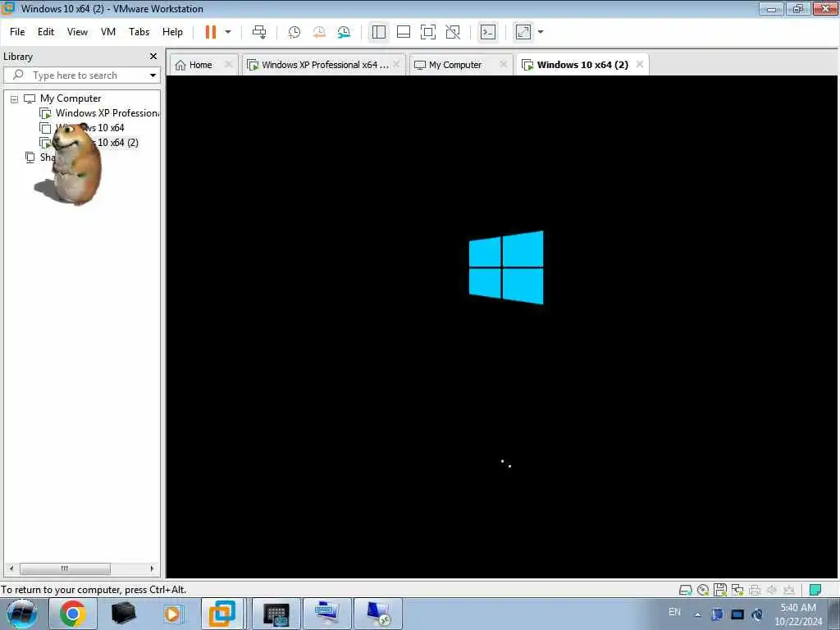
Task: Click network adapter status bar icon
Action: pyautogui.click(x=737, y=591)
